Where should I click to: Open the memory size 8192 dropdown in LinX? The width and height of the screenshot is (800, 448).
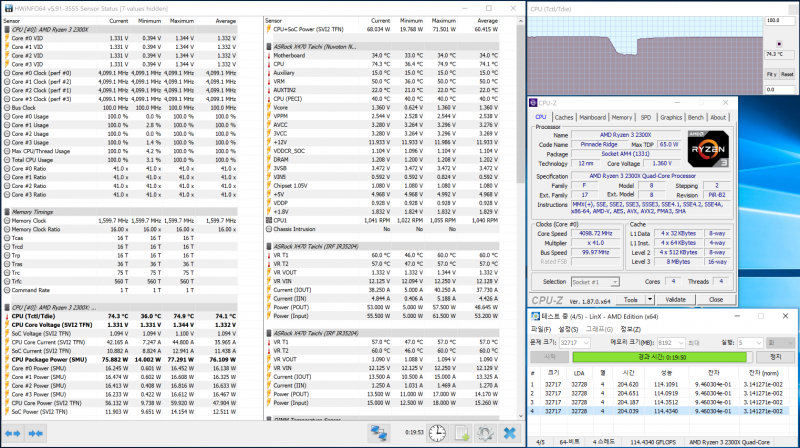pyautogui.click(x=670, y=343)
